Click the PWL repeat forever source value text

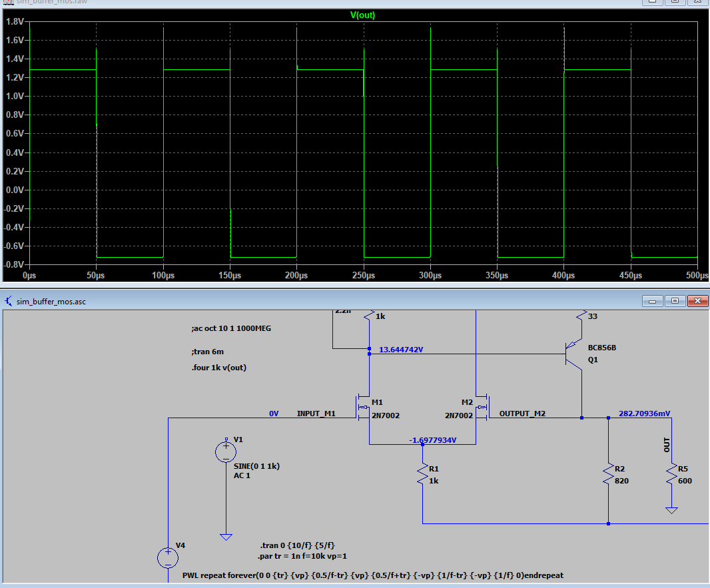coord(373,575)
